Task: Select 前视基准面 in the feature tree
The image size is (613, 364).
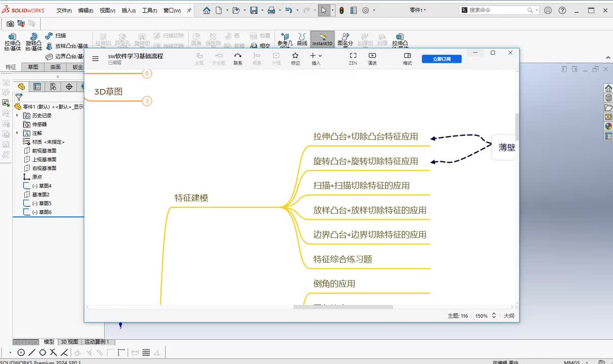Action: (x=44, y=151)
